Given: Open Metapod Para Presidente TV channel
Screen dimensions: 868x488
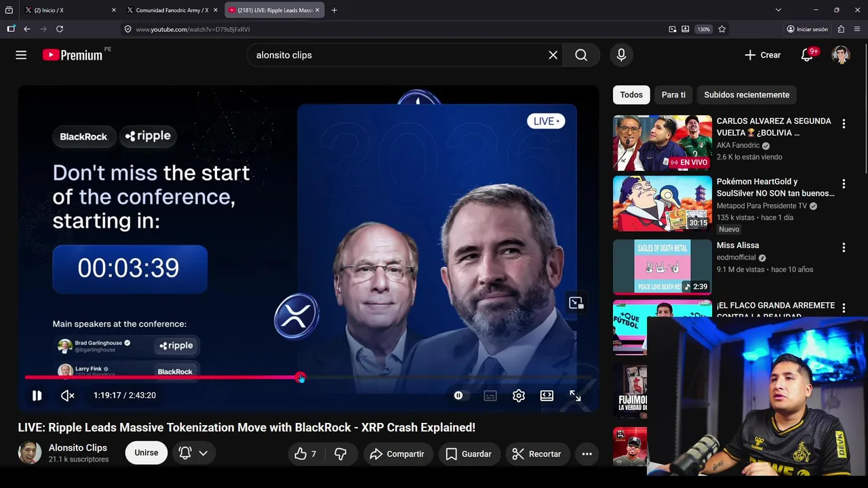Looking at the screenshot, I should point(762,206).
